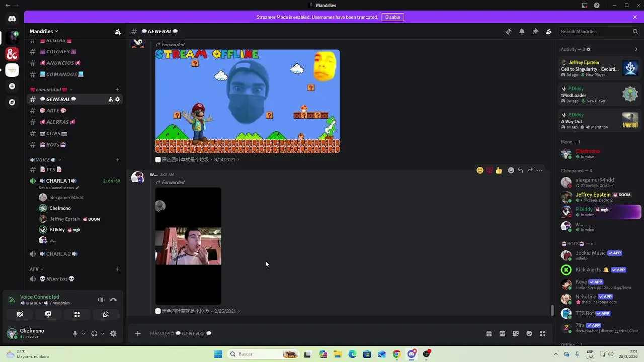The image size is (644, 362).
Task: Edit GENERAL channel gear icon
Action: [117, 99]
